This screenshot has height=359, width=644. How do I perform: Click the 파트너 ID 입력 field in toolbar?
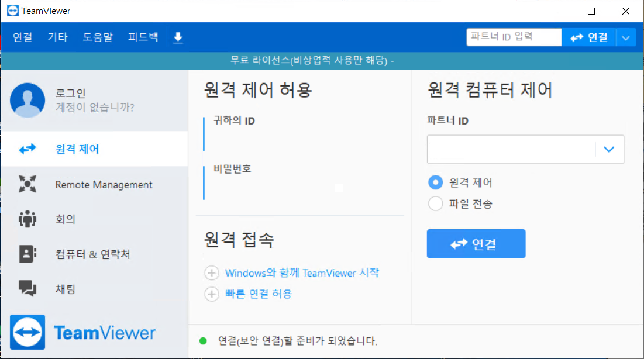pyautogui.click(x=514, y=37)
